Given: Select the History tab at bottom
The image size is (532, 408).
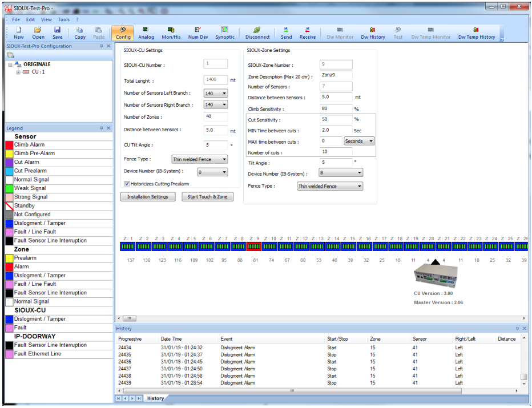Looking at the screenshot, I should click(155, 398).
